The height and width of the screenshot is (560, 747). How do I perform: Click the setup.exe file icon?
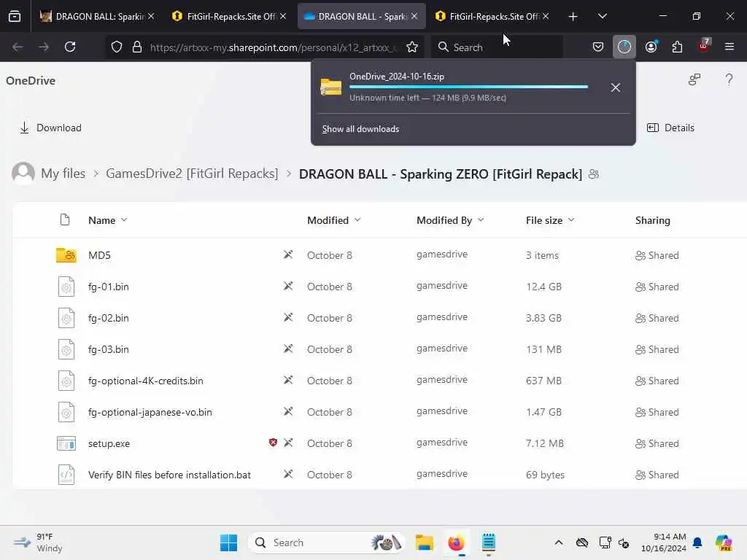click(66, 443)
